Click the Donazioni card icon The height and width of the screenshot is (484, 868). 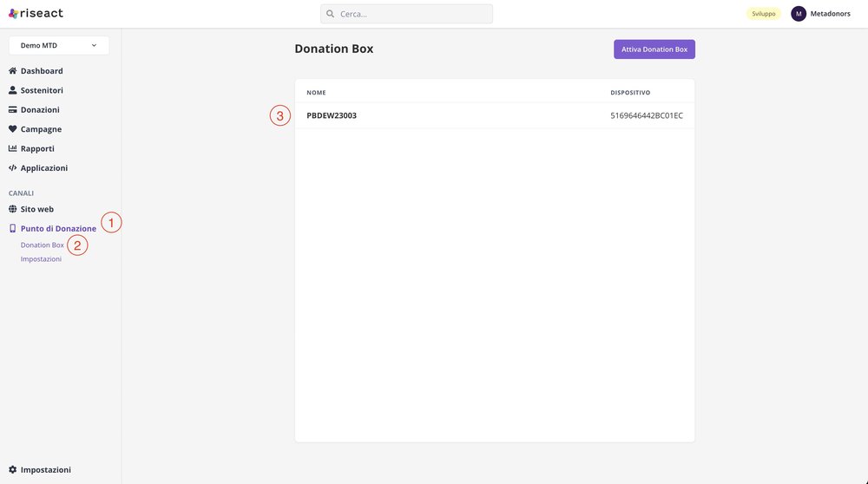coord(12,110)
